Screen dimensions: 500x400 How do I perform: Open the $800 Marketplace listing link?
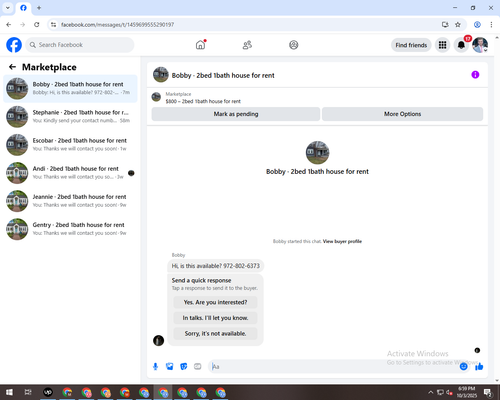click(x=203, y=101)
